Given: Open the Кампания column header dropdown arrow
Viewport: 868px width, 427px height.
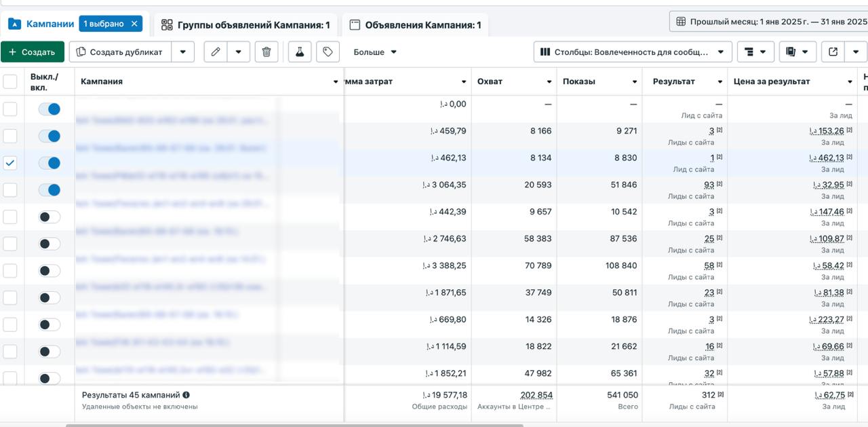Looking at the screenshot, I should point(336,81).
